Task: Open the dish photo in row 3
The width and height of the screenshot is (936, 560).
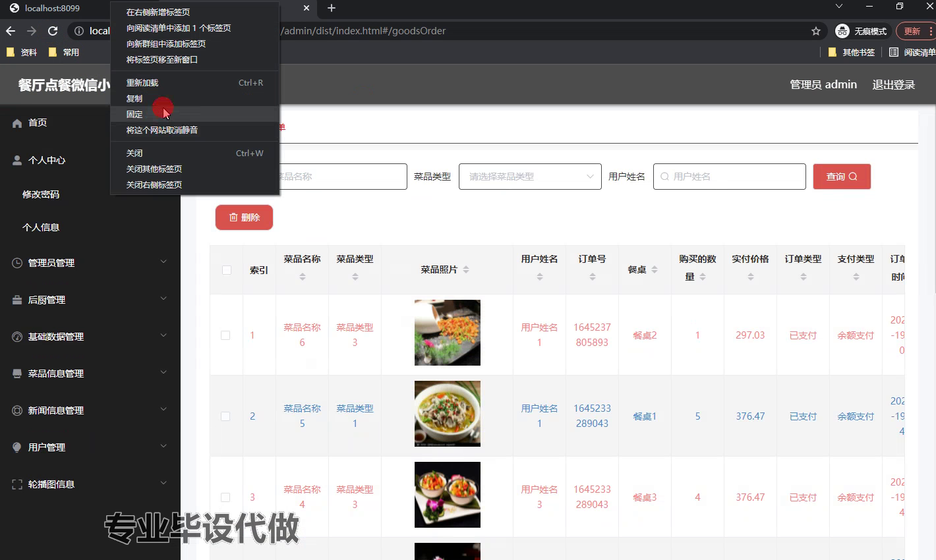Action: (448, 495)
